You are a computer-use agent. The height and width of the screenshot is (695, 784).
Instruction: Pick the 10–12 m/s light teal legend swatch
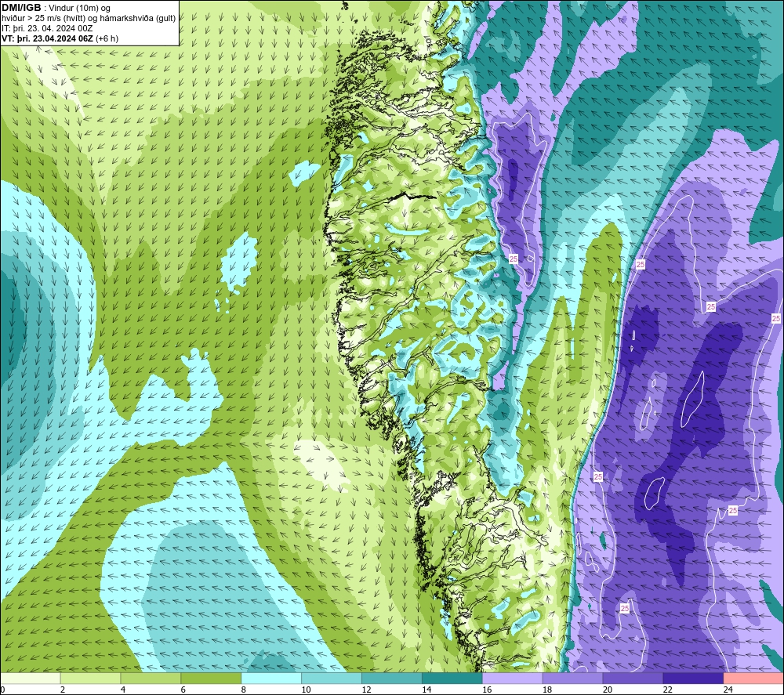(332, 679)
